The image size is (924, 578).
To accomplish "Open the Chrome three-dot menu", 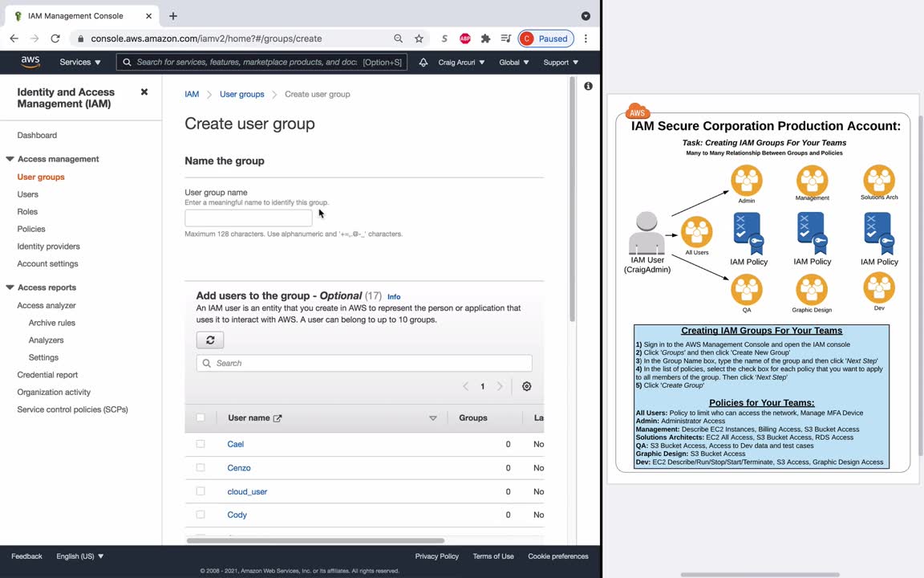I will pyautogui.click(x=586, y=39).
